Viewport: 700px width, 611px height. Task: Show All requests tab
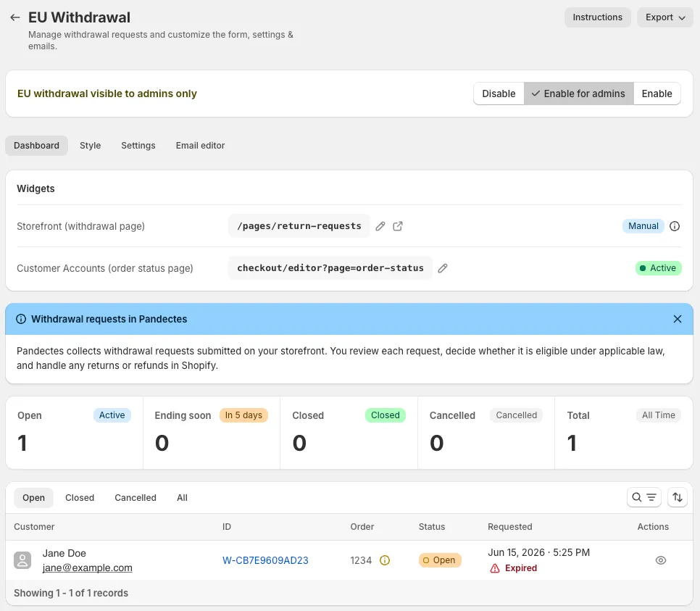click(x=182, y=498)
